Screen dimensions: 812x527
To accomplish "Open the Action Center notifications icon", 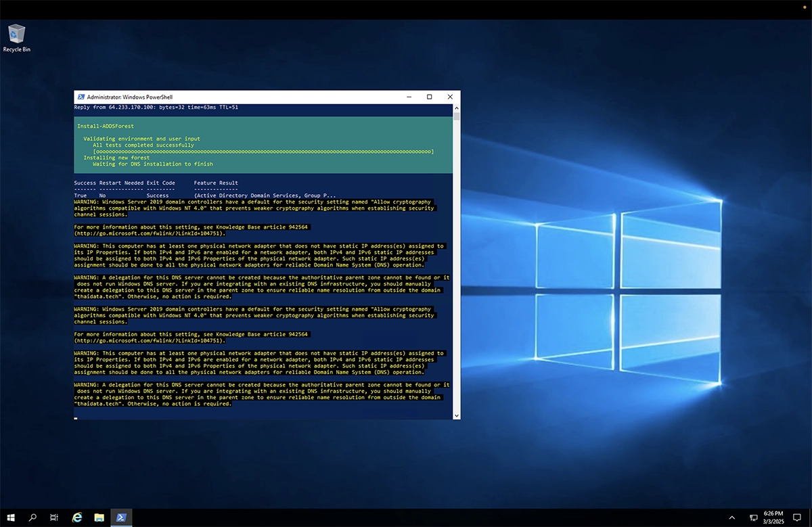I will 797,518.
